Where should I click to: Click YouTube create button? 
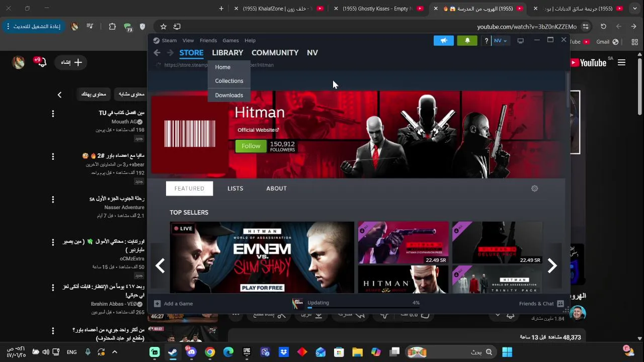tap(71, 63)
